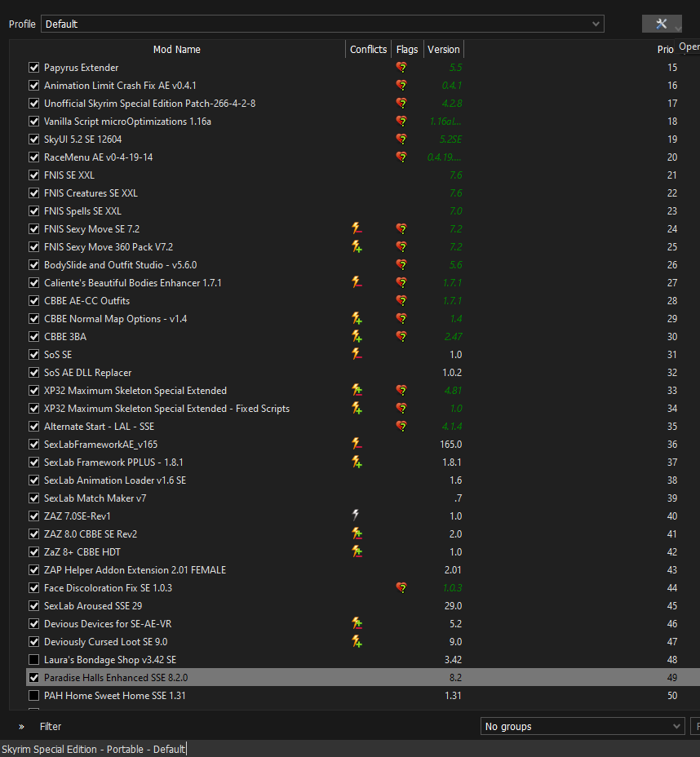Open the No groups dropdown

(583, 727)
